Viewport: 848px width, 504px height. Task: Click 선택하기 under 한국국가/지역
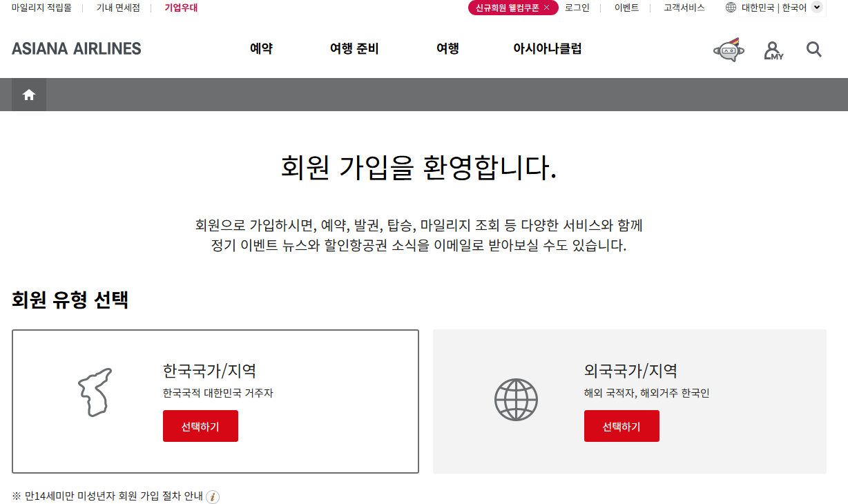coord(200,426)
